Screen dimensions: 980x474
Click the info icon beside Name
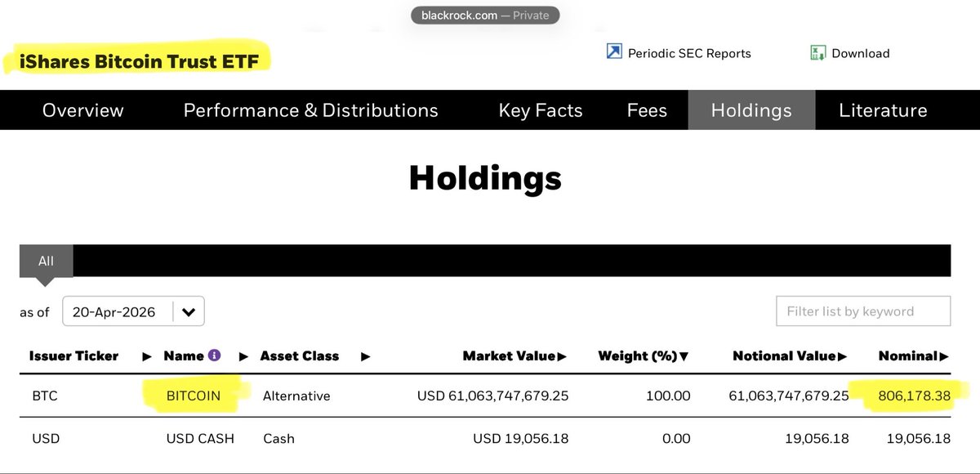coord(215,355)
